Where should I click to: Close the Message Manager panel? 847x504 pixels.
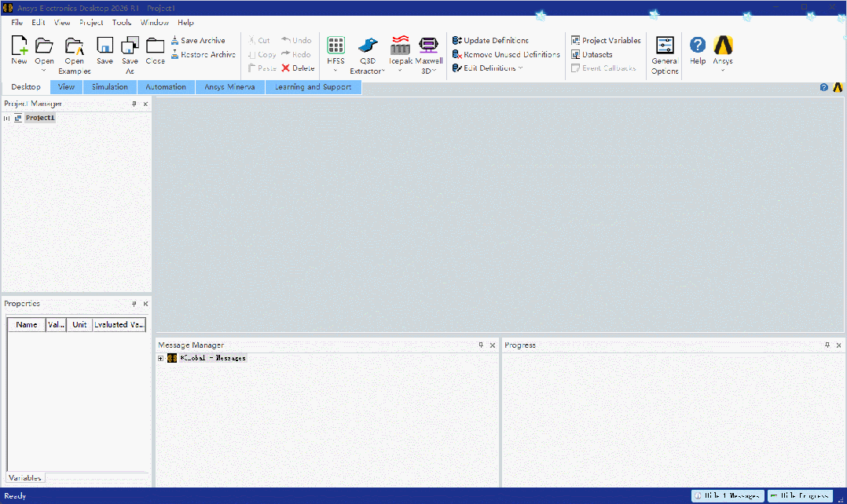[x=492, y=345]
